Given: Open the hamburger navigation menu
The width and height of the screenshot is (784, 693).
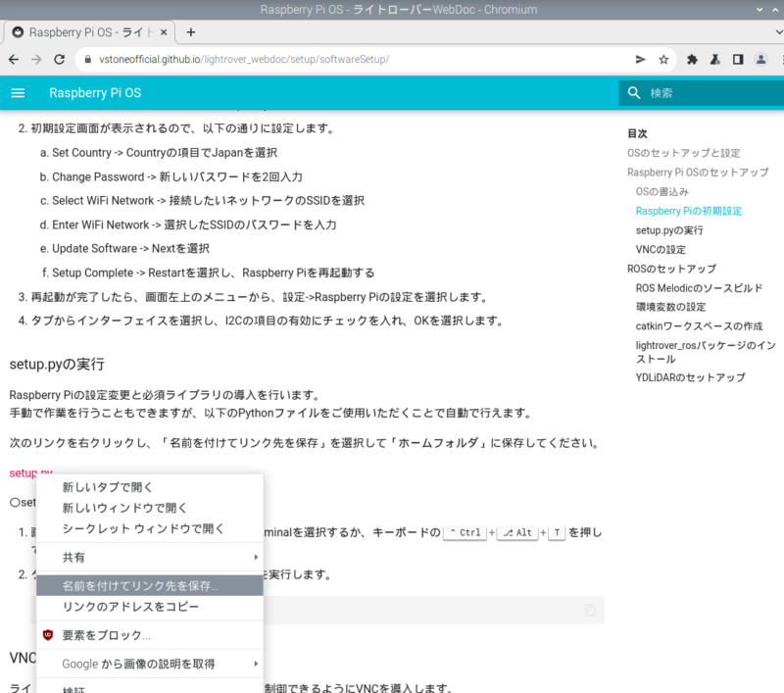Looking at the screenshot, I should click(x=18, y=93).
